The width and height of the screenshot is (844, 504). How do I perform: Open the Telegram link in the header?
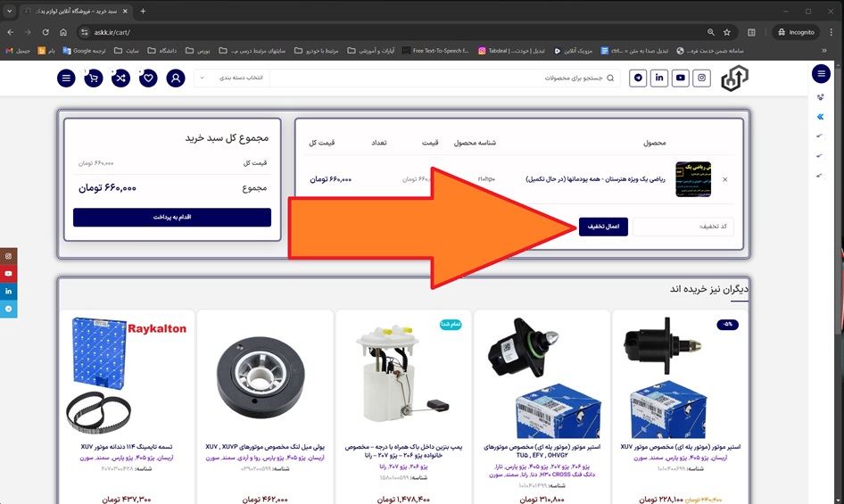(638, 78)
